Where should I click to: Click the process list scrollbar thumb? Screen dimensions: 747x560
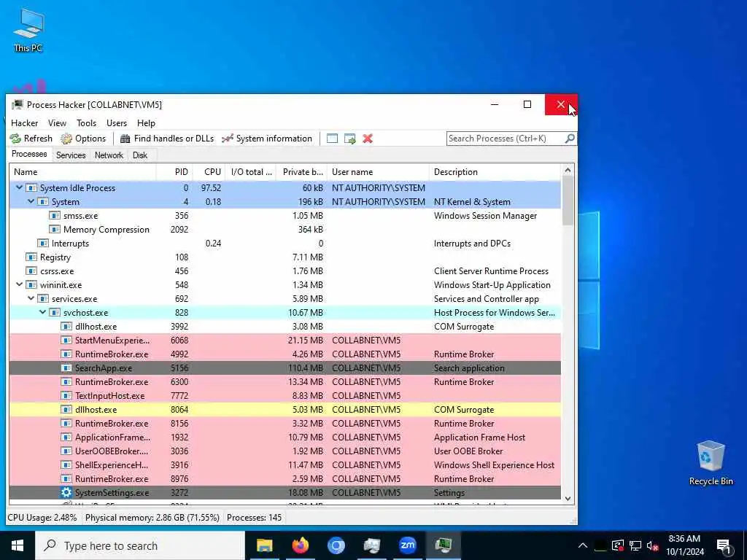[568, 201]
